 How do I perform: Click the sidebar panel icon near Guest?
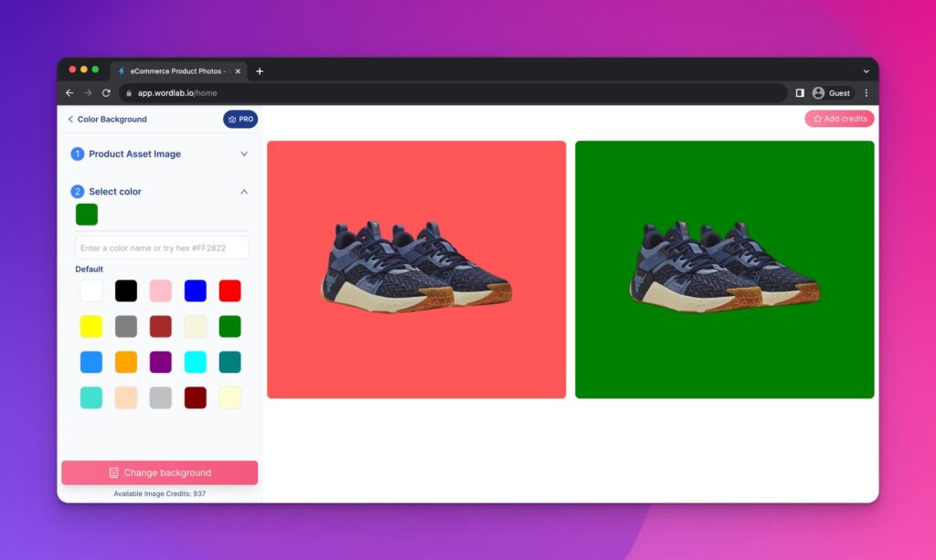click(x=799, y=92)
